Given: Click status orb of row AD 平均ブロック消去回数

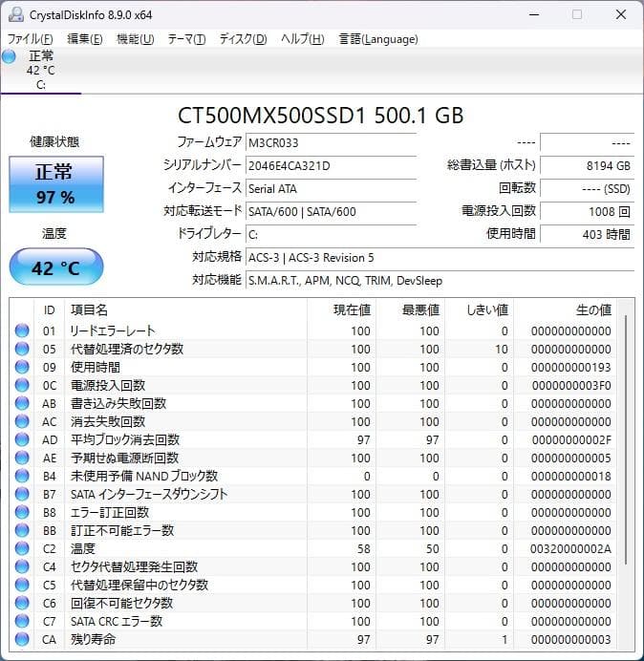Looking at the screenshot, I should [22, 439].
